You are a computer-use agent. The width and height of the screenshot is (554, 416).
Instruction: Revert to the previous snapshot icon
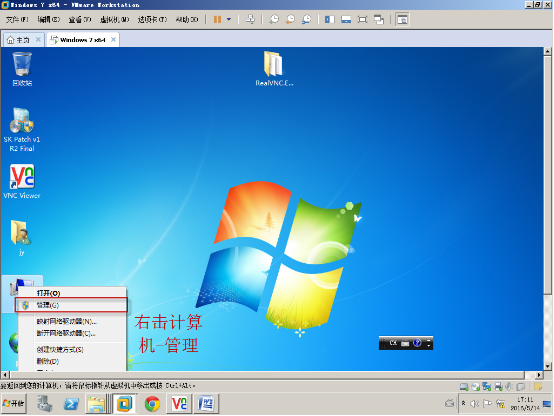(290, 19)
